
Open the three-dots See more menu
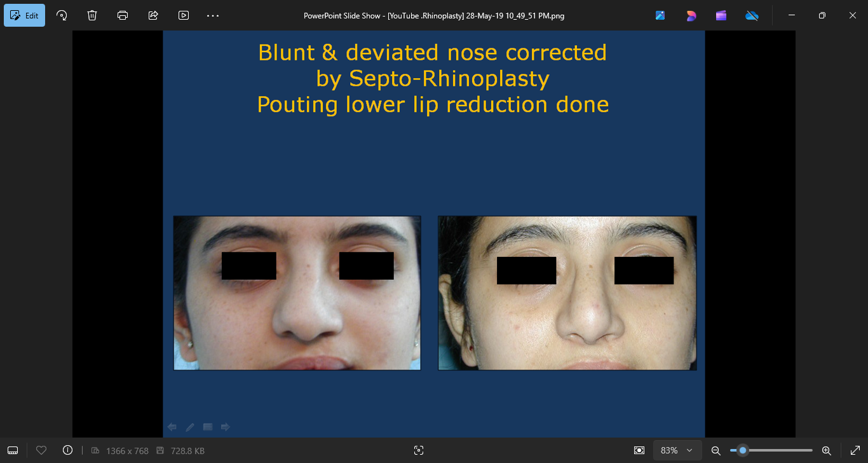tap(213, 15)
